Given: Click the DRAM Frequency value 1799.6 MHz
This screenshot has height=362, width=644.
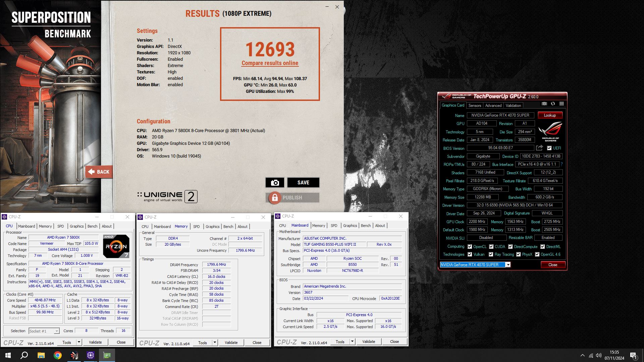Looking at the screenshot, I should [216, 264].
